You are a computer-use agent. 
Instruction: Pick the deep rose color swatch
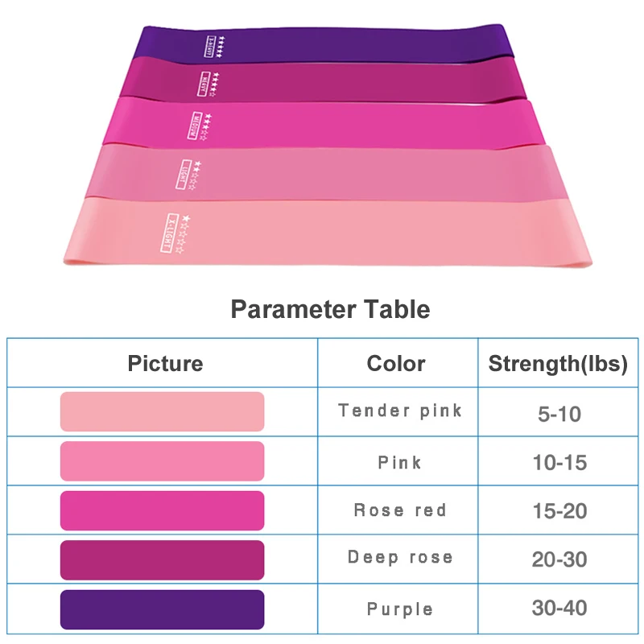pyautogui.click(x=162, y=560)
